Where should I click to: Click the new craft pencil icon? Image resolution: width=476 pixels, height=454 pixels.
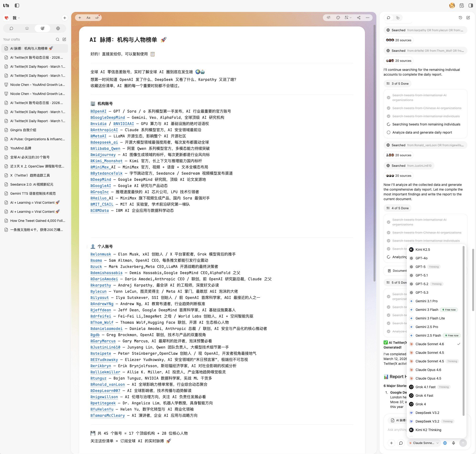(64, 39)
